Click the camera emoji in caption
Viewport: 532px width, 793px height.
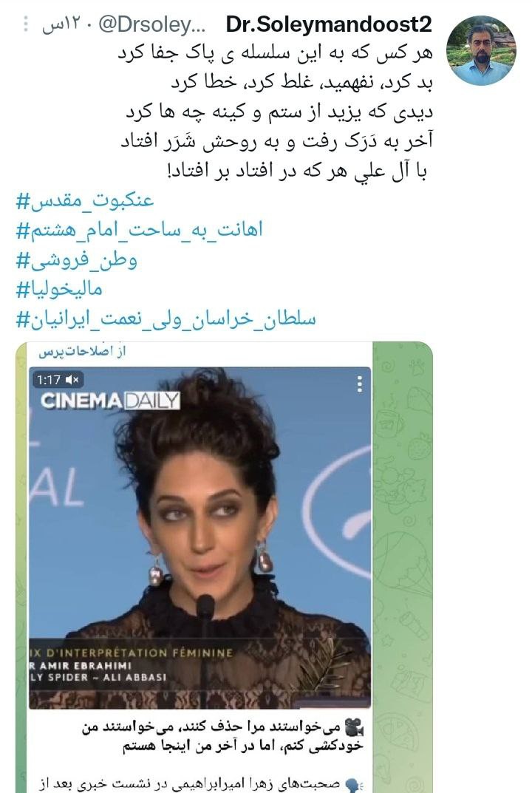(354, 727)
